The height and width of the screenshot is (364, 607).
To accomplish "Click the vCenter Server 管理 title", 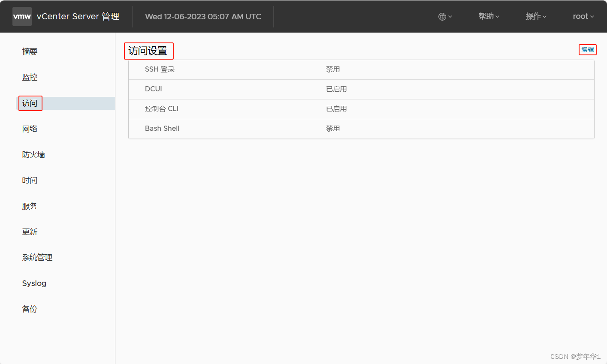I will [78, 16].
